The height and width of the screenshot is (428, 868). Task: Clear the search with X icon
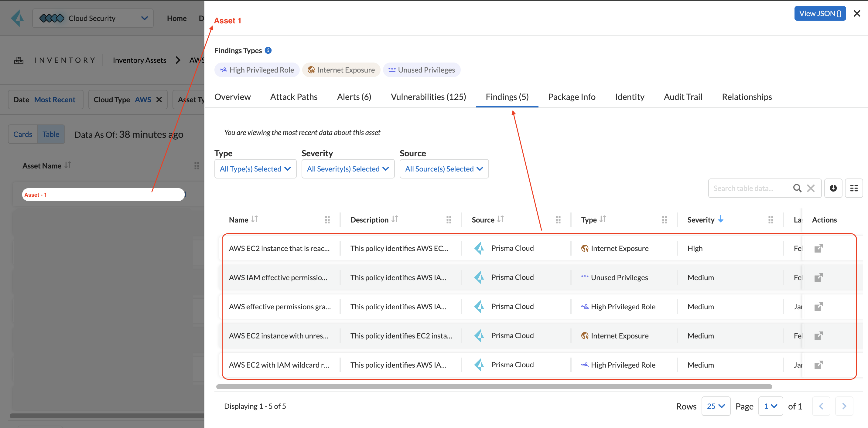(x=811, y=188)
